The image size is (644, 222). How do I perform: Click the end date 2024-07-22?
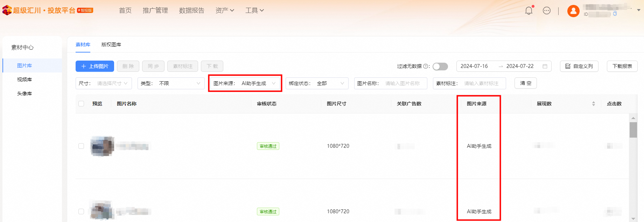520,66
